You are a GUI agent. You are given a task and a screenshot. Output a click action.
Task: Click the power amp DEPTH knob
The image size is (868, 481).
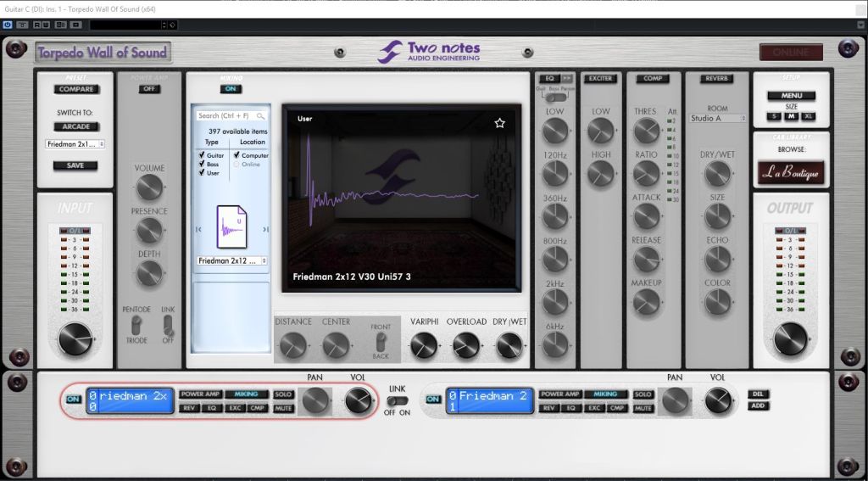pos(149,273)
